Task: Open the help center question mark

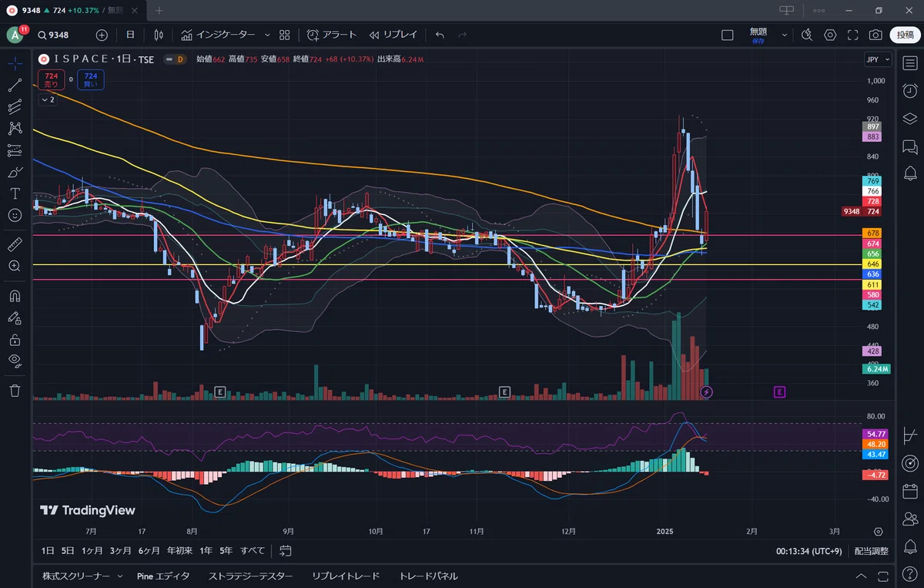Action: (909, 574)
